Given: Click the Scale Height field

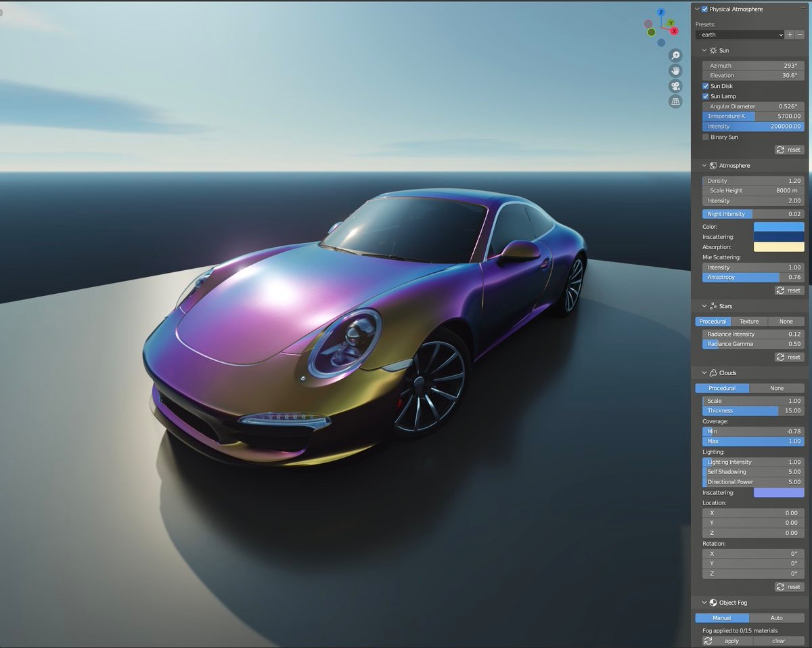Looking at the screenshot, I should (753, 191).
